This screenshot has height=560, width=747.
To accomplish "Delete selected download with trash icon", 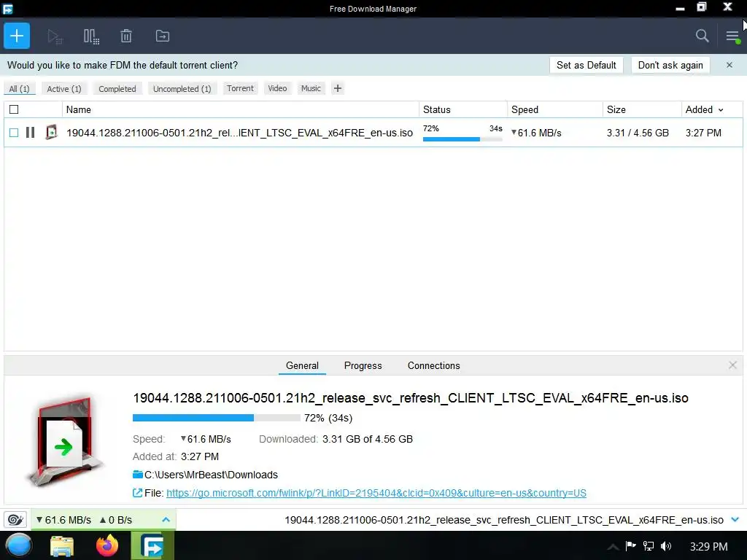I will 126,36.
